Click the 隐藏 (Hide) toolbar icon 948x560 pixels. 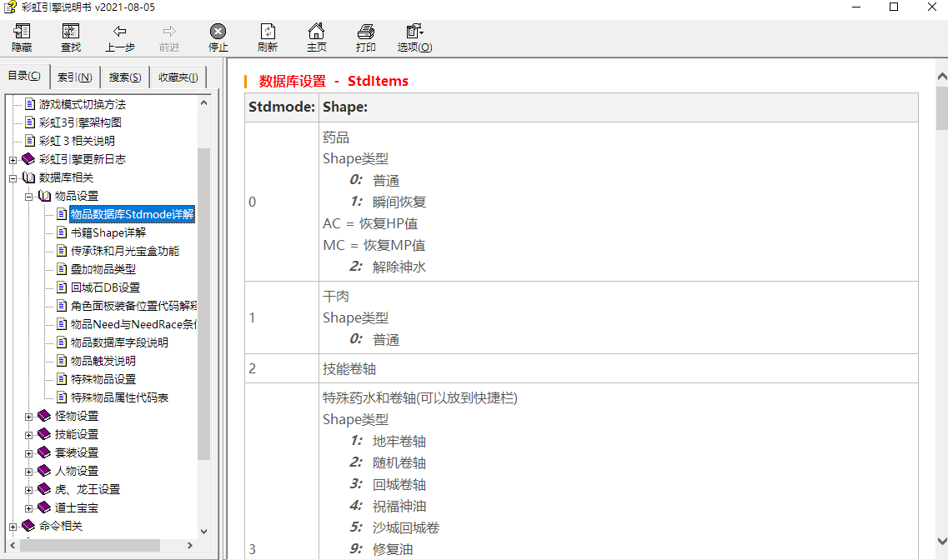22,32
